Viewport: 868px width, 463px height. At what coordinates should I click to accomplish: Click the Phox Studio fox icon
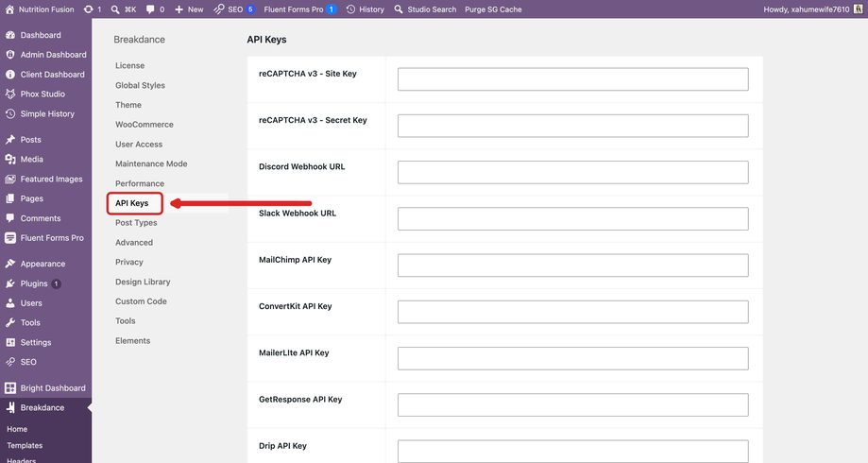pos(10,94)
